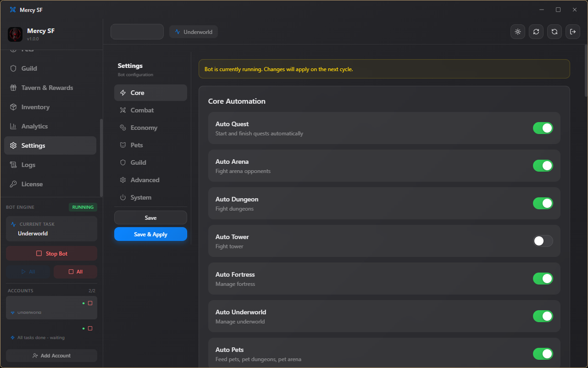Open Tavern & Rewards gift icon

point(13,88)
